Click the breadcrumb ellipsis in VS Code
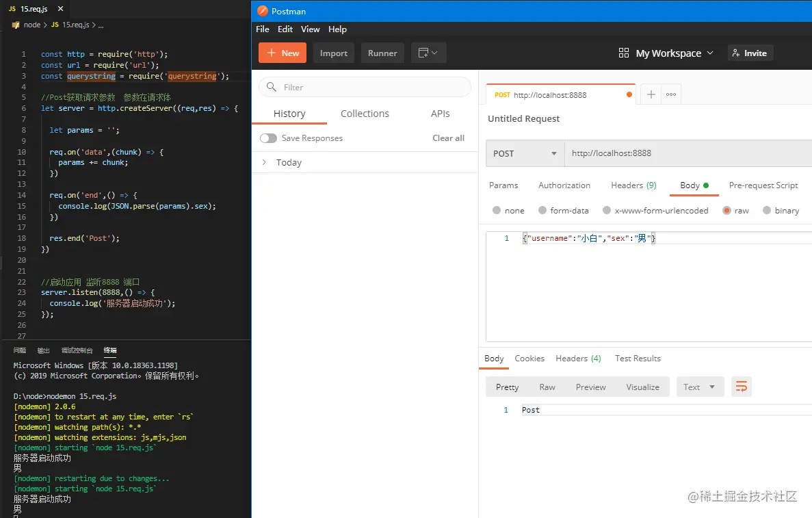This screenshot has height=518, width=812. point(101,25)
